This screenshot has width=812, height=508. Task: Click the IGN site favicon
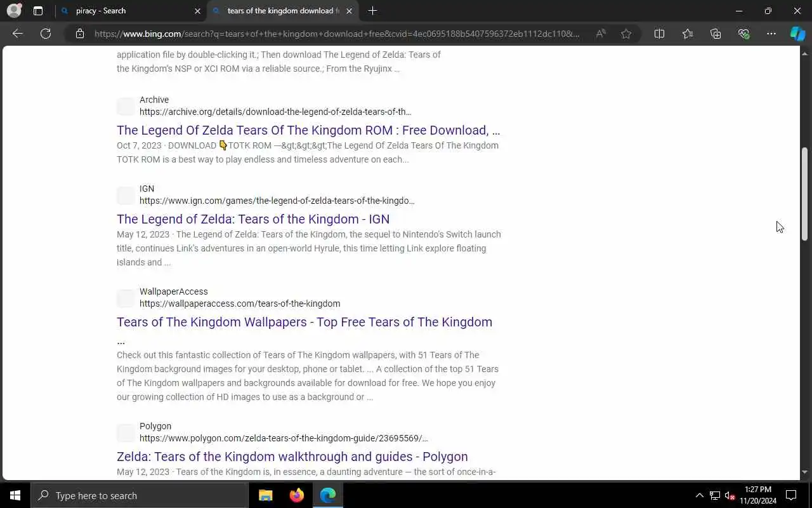tap(126, 195)
